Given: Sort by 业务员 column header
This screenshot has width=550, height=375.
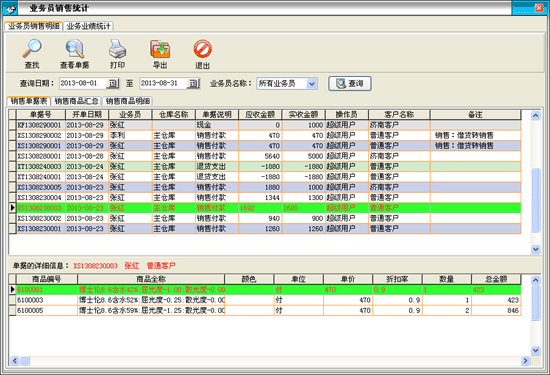Looking at the screenshot, I should pyautogui.click(x=130, y=115).
